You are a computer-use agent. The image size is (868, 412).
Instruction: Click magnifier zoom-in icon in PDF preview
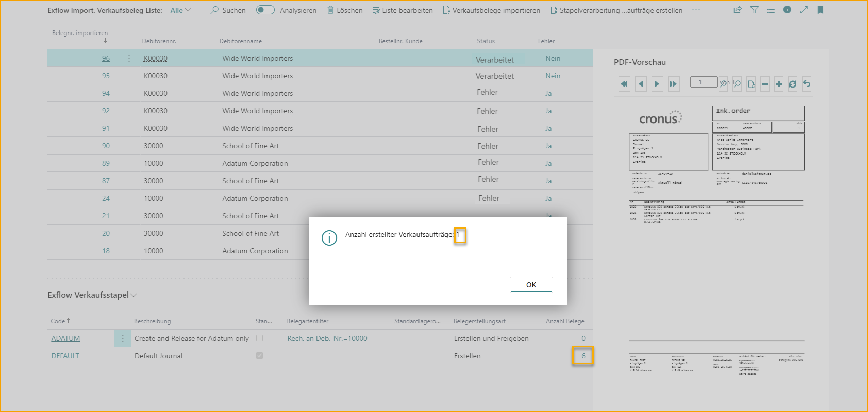737,83
